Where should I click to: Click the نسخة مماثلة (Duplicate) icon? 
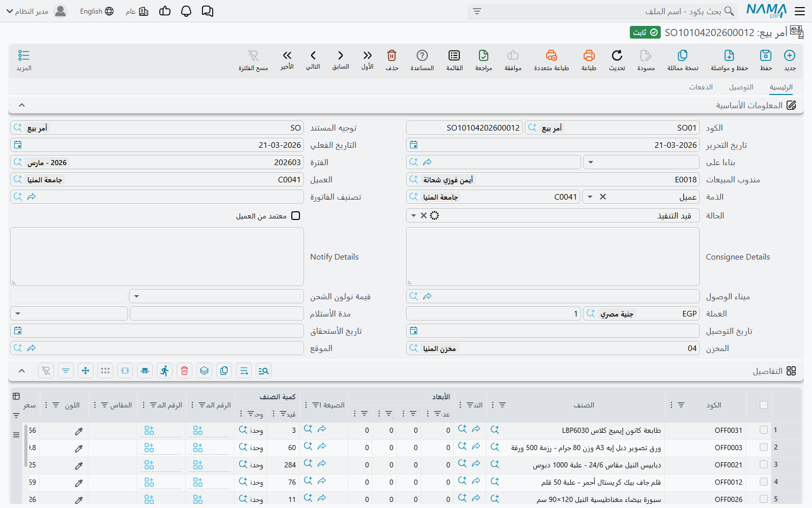(x=683, y=55)
